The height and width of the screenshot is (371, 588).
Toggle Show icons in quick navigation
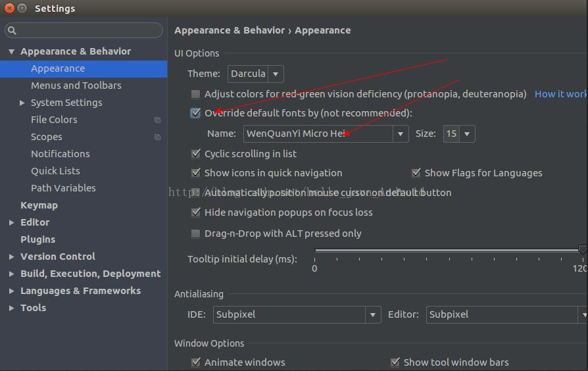point(195,172)
